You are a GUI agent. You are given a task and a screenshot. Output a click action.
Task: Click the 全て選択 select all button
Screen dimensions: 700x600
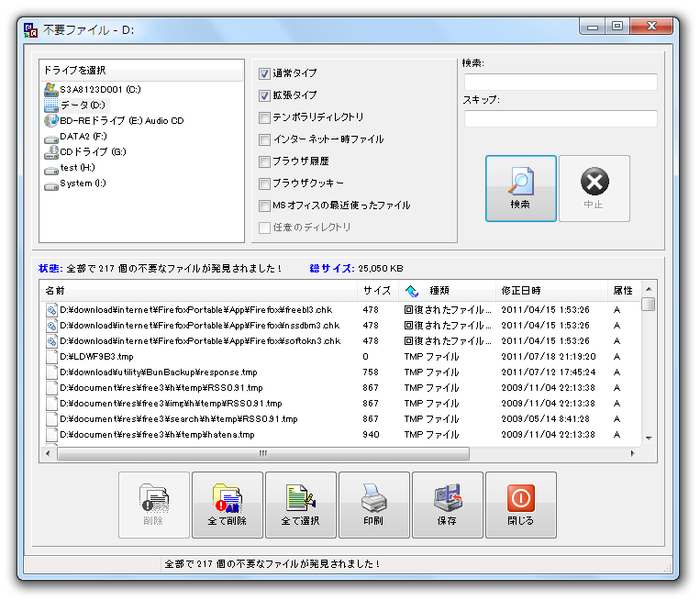[x=300, y=505]
